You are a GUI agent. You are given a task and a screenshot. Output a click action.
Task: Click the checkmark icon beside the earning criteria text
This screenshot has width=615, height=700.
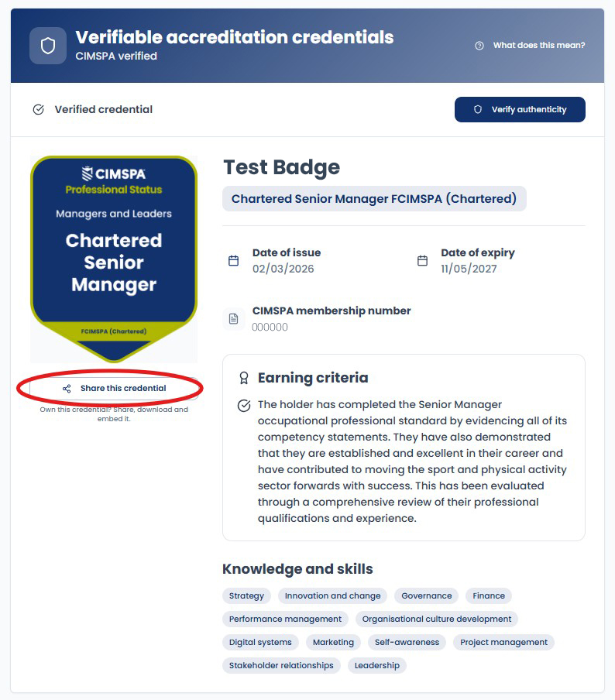tap(244, 405)
